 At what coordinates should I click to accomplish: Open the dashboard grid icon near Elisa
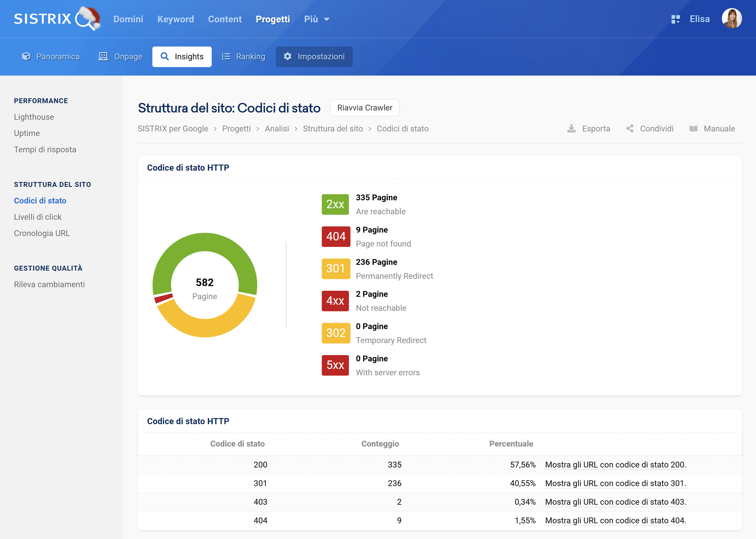coord(675,19)
